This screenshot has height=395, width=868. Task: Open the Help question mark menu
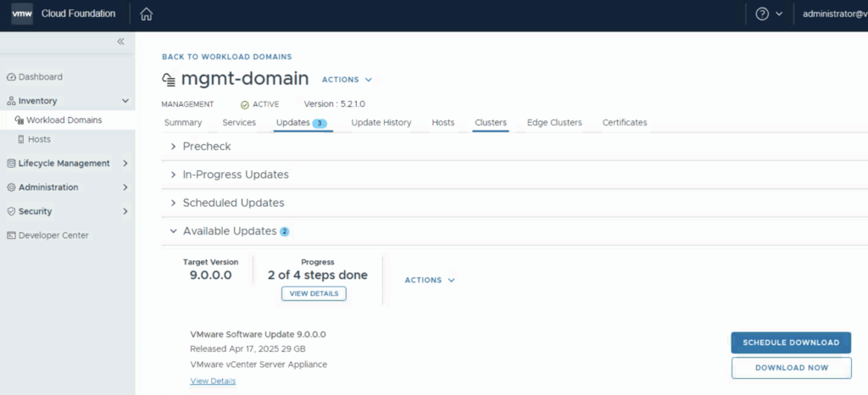click(x=761, y=14)
